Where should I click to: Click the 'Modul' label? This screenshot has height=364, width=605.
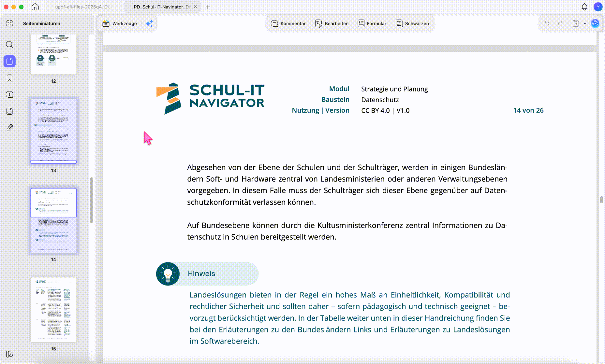(x=339, y=89)
